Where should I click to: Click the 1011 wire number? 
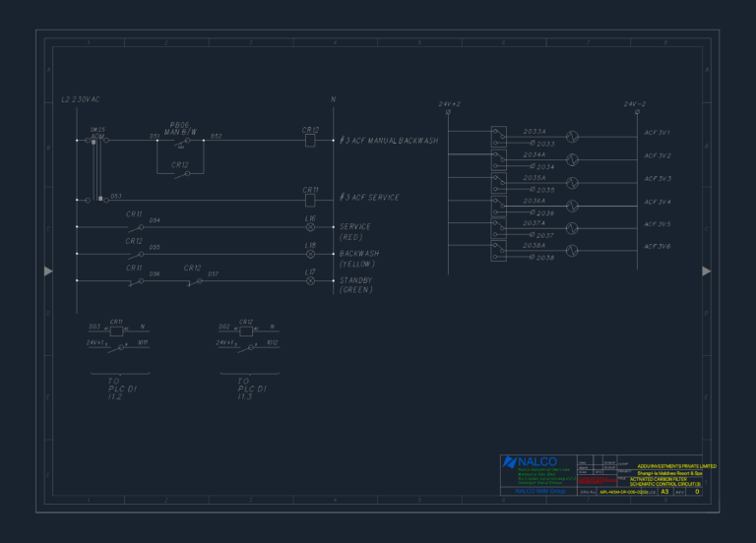click(143, 342)
